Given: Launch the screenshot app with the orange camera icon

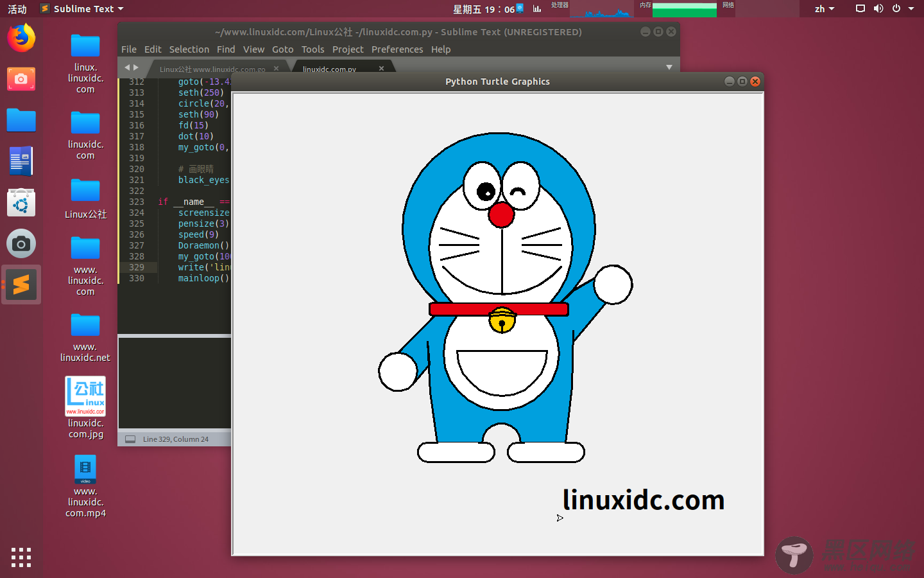Looking at the screenshot, I should 21,79.
